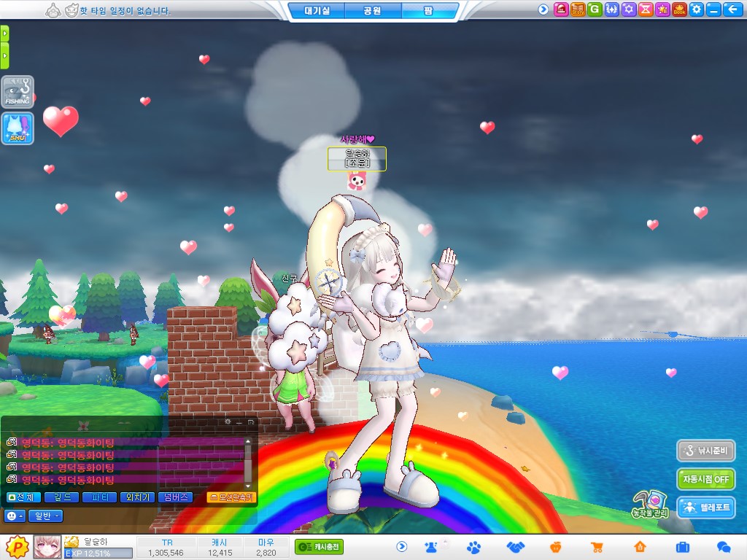Open the pink siren alert icon
The image size is (747, 560).
(x=561, y=9)
